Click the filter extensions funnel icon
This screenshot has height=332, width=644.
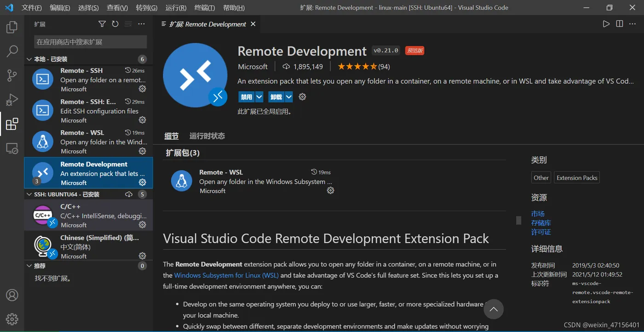pos(102,24)
